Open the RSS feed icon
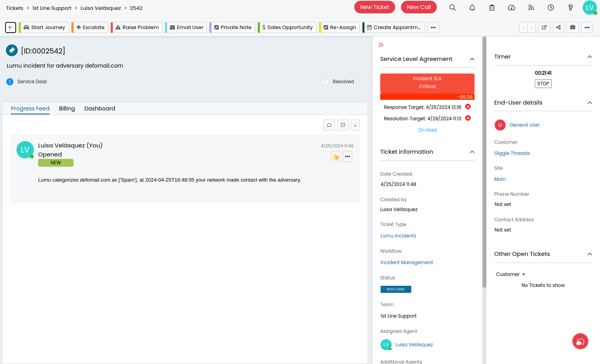Screen dimensions: 600x364 pos(531,7)
